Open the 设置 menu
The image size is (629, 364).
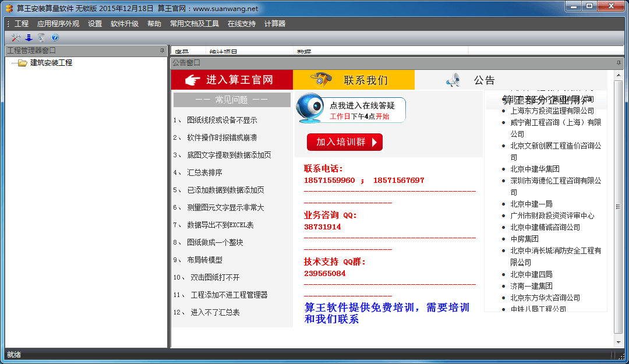click(95, 24)
